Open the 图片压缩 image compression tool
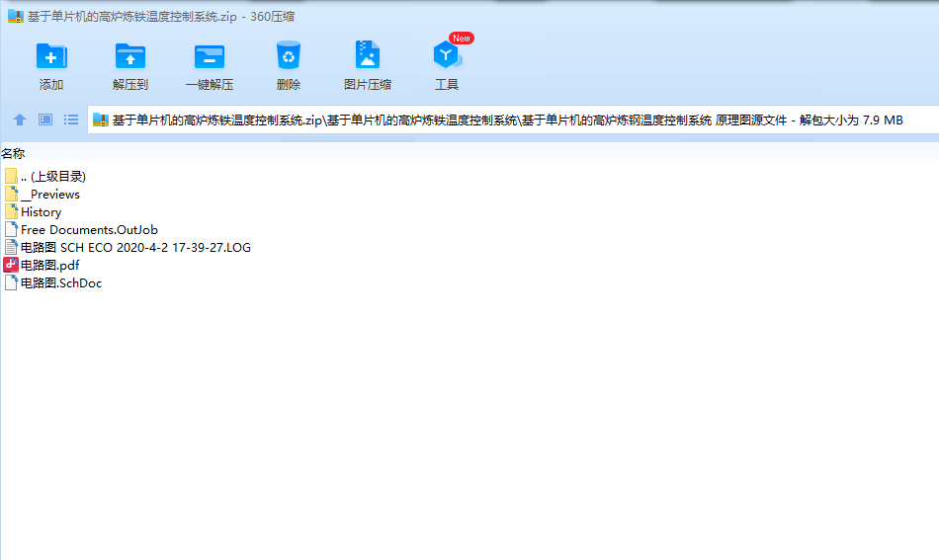Image resolution: width=939 pixels, height=560 pixels. coord(367,55)
